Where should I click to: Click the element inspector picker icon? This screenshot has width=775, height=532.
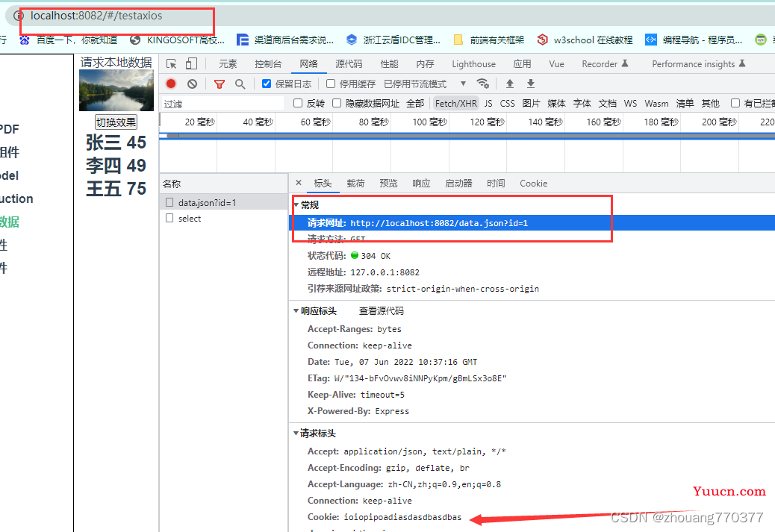(x=172, y=63)
